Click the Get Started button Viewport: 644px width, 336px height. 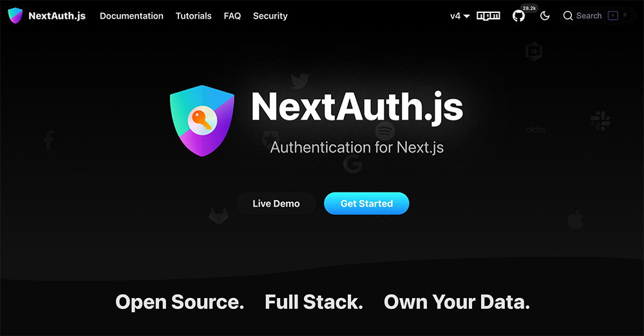pos(366,203)
